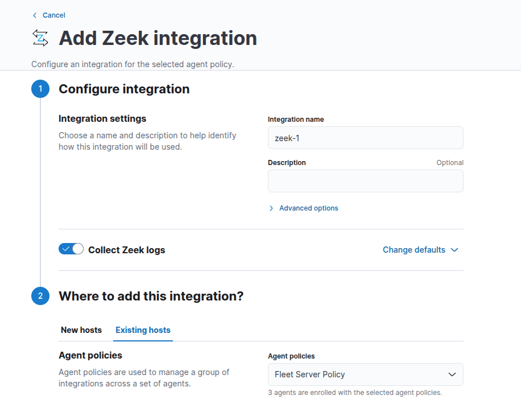Click the Description input field
The height and width of the screenshot is (420, 521).
tap(365, 181)
